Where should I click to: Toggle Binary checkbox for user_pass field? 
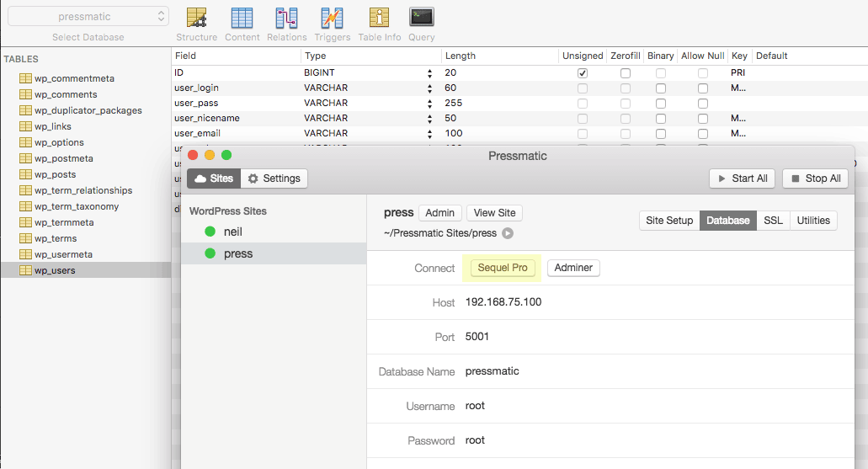(660, 104)
